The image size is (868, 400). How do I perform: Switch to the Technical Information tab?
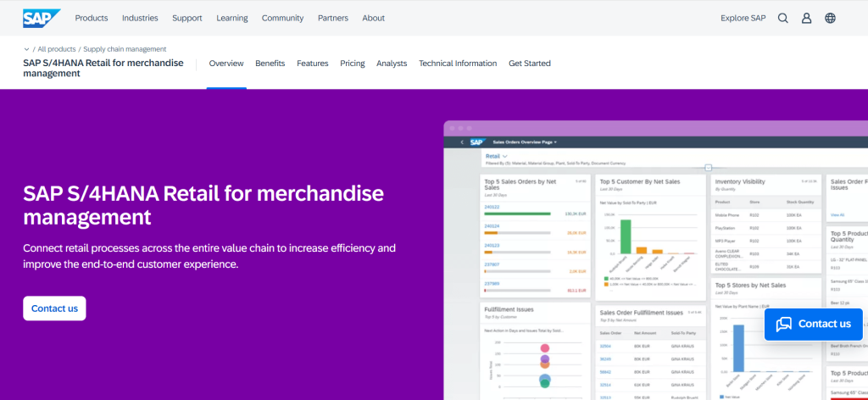pos(458,64)
